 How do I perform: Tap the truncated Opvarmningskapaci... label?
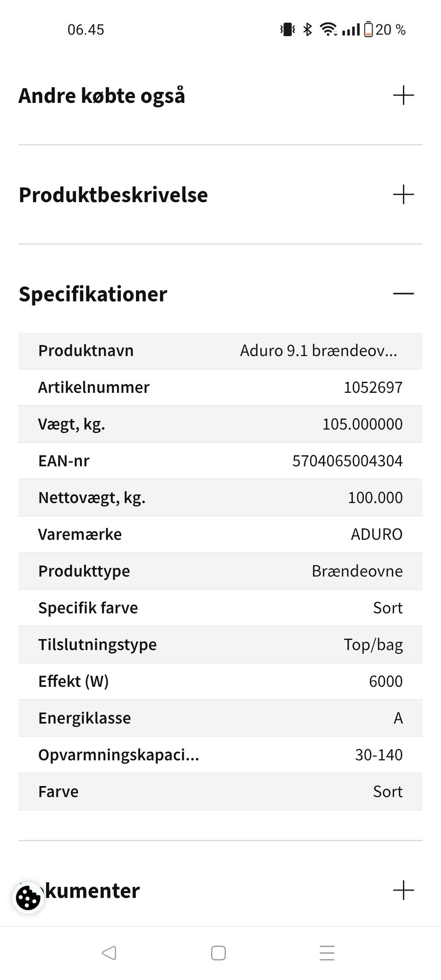tap(119, 755)
